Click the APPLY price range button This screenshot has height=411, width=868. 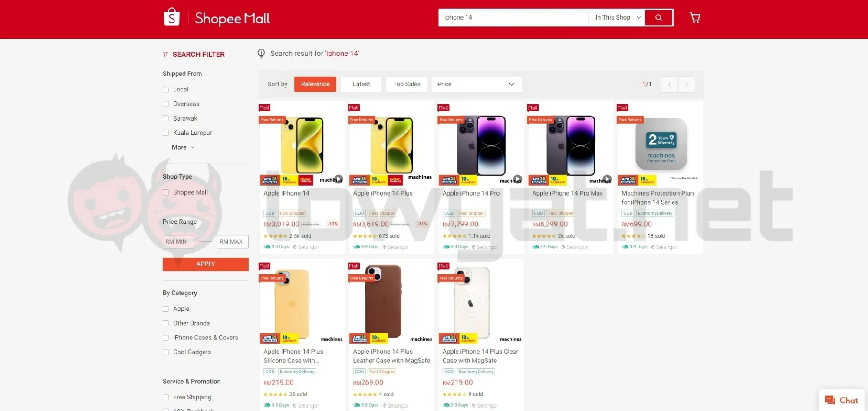click(x=206, y=264)
